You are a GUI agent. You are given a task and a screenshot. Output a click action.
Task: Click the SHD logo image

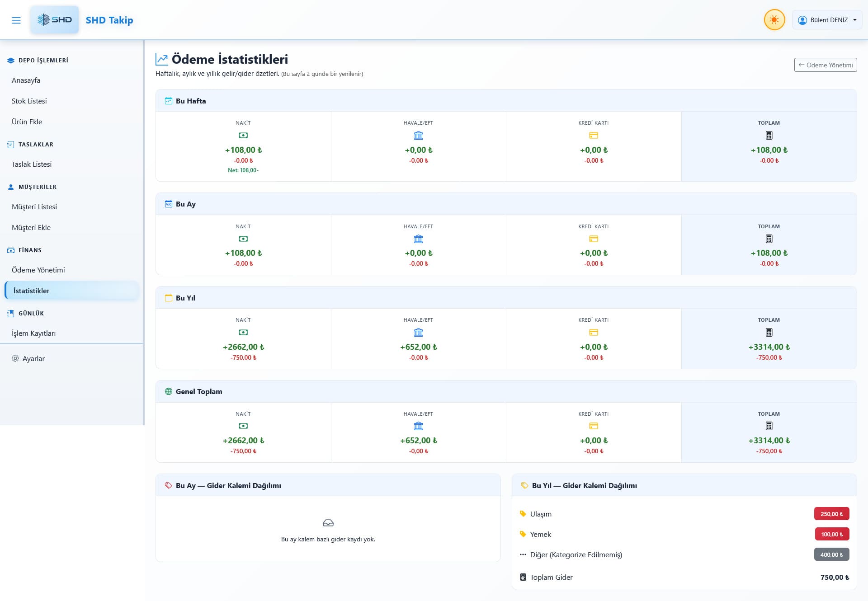(55, 20)
